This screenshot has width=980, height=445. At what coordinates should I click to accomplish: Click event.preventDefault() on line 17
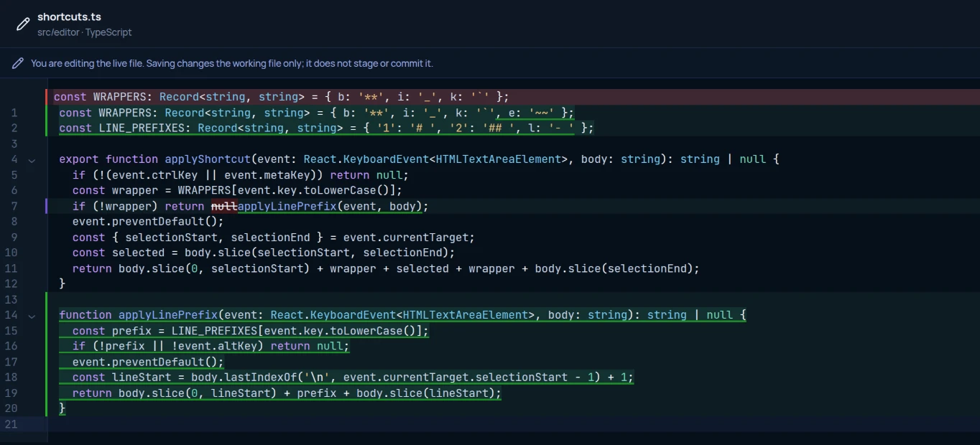coord(148,362)
